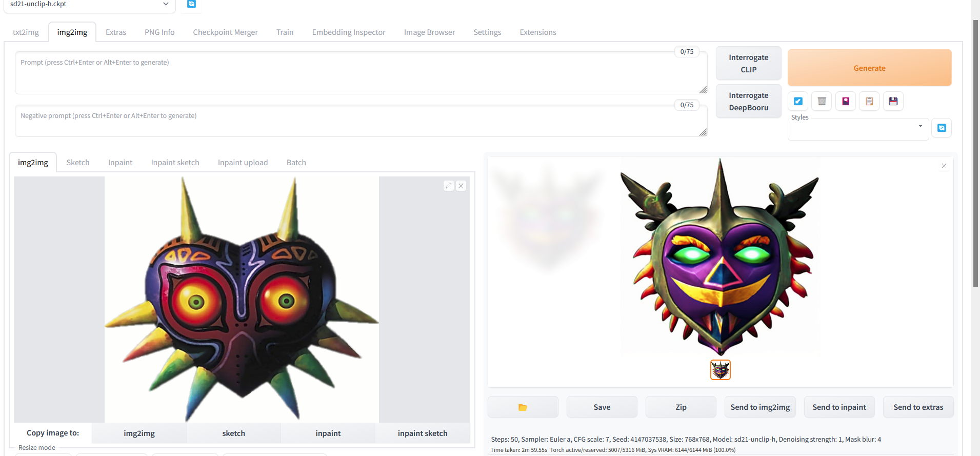Click the 0/75 counter on the Negative prompt box

click(687, 105)
